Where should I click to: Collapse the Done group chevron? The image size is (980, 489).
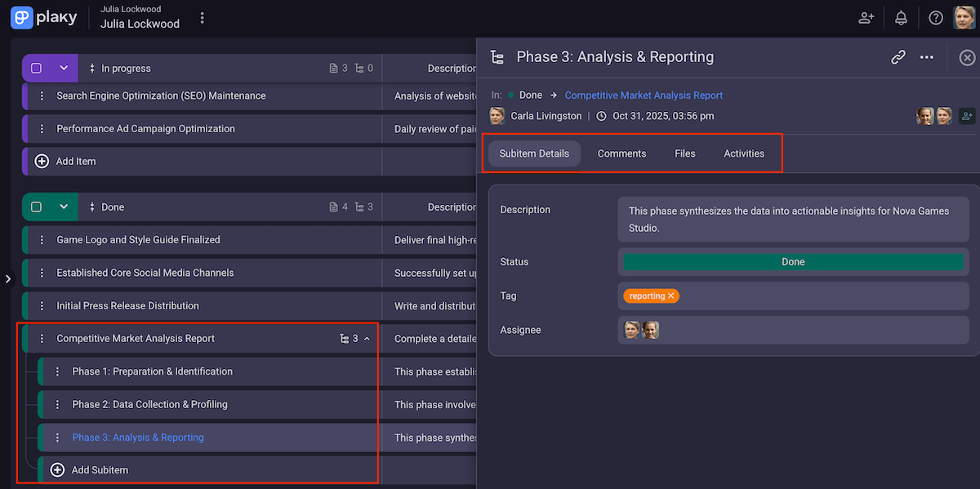(64, 207)
